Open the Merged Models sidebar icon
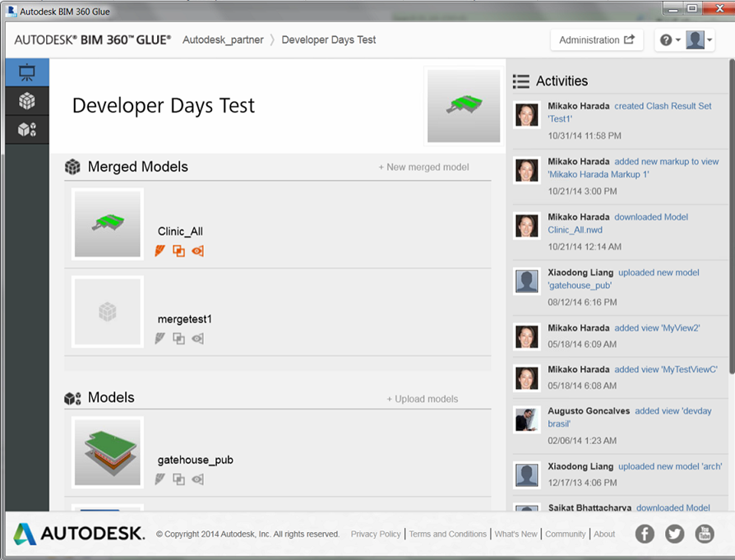The height and width of the screenshot is (560, 735). click(x=26, y=128)
